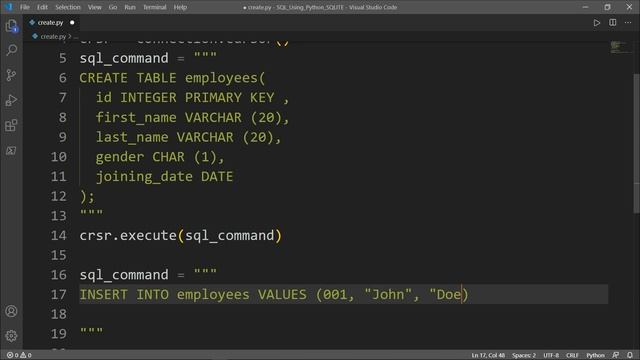
Task: Click 'first_name VARCHAR (20),' line
Action: pos(192,118)
